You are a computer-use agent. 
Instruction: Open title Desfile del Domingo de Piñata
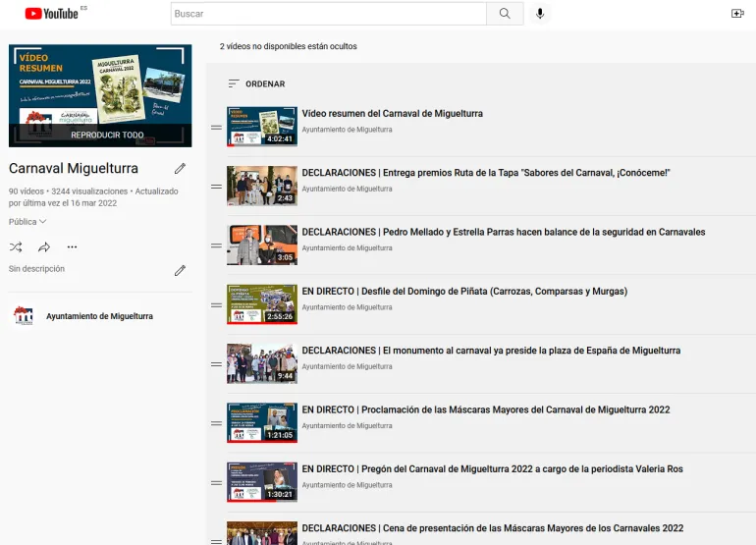[x=464, y=292]
